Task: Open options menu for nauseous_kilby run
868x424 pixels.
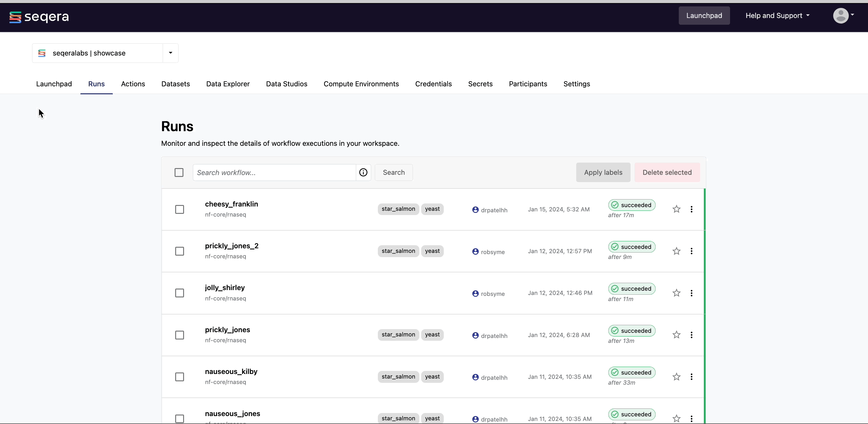Action: [x=691, y=377]
